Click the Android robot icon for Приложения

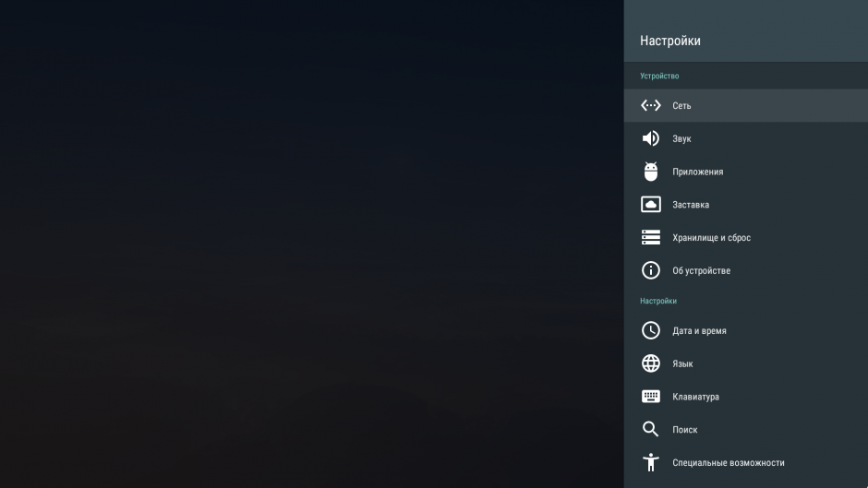pyautogui.click(x=650, y=172)
